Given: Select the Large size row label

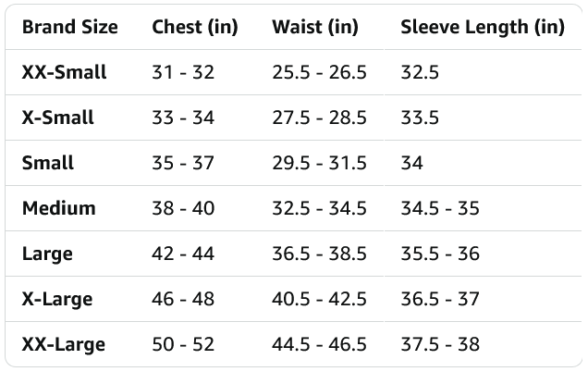Looking at the screenshot, I should (47, 254).
